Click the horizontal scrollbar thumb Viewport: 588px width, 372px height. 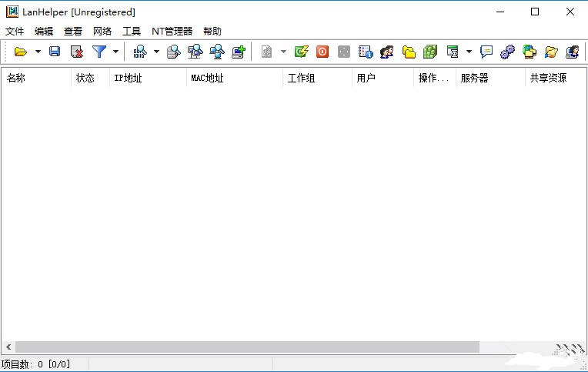pos(248,347)
